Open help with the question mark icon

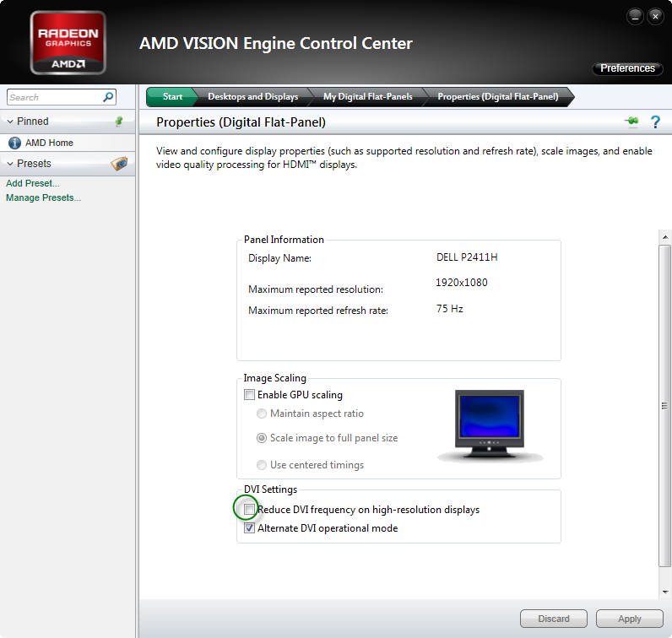click(x=655, y=122)
